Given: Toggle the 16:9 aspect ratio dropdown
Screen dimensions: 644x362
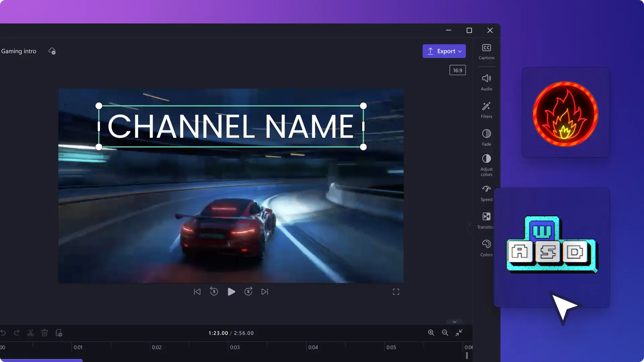Looking at the screenshot, I should click(458, 70).
